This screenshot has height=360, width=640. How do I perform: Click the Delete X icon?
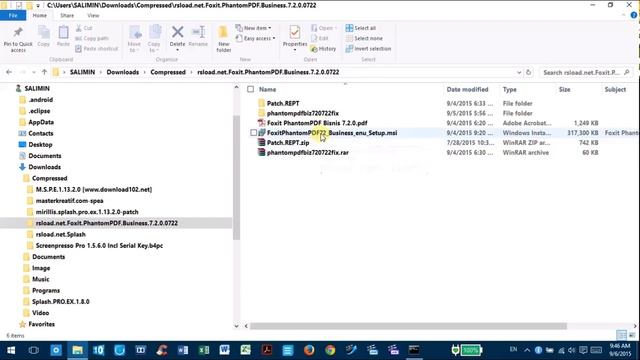(x=178, y=32)
